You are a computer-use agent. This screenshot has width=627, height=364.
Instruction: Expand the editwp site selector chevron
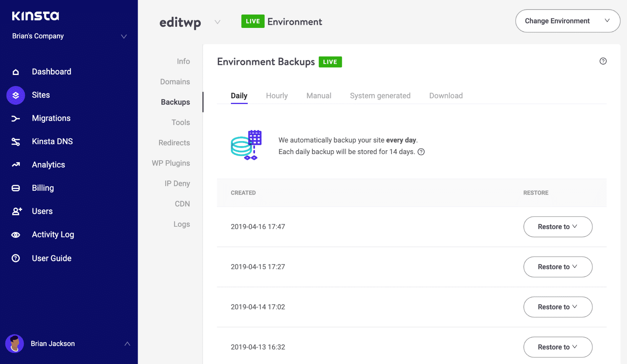tap(218, 22)
